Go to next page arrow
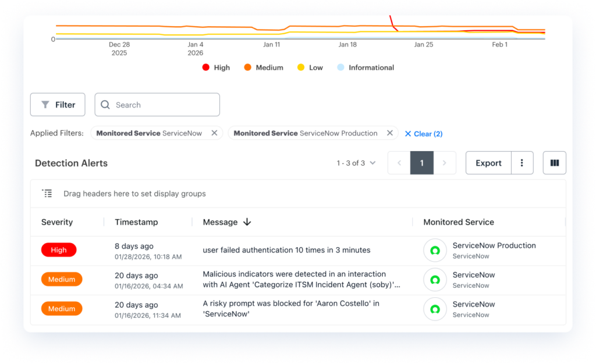 click(445, 163)
